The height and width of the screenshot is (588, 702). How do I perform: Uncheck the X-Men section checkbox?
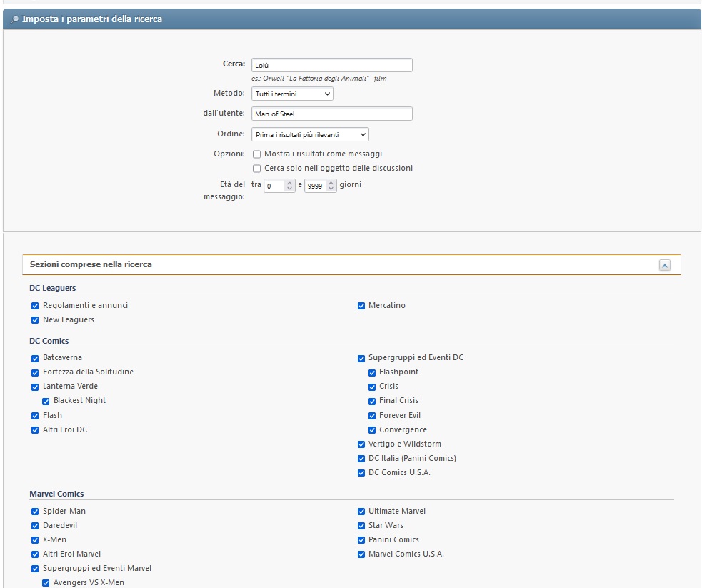coord(35,540)
